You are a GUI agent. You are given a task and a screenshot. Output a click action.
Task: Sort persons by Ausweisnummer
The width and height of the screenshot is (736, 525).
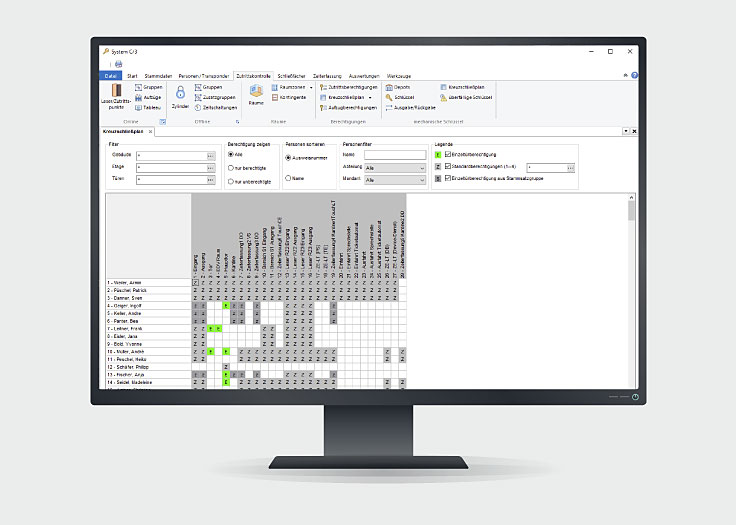[288, 158]
